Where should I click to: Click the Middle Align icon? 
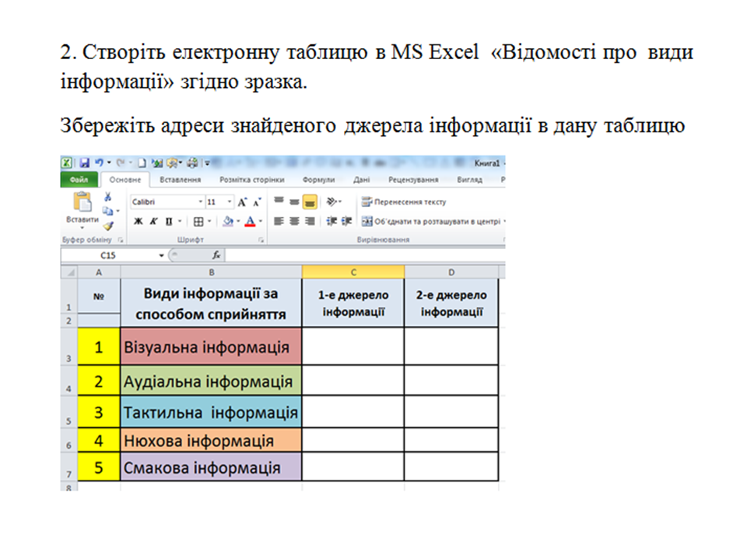pyautogui.click(x=294, y=201)
